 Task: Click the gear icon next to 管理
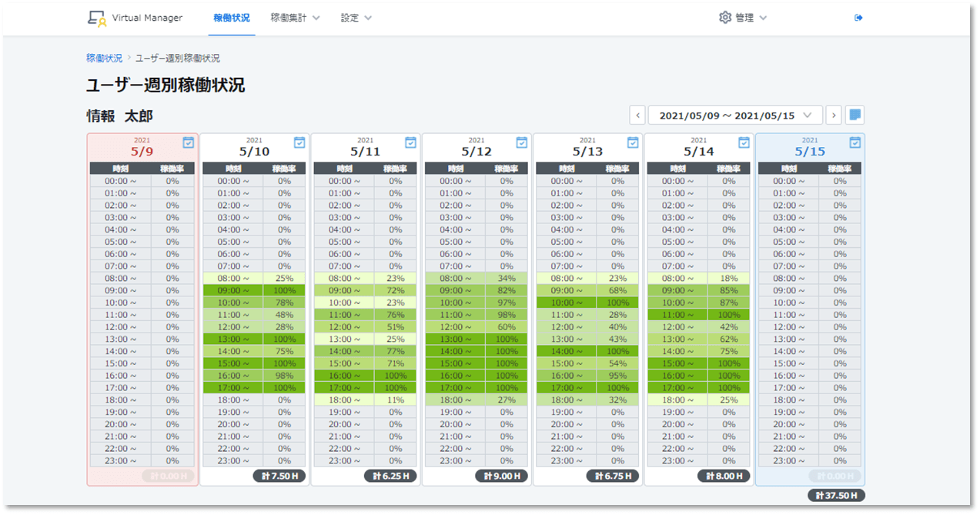point(724,16)
